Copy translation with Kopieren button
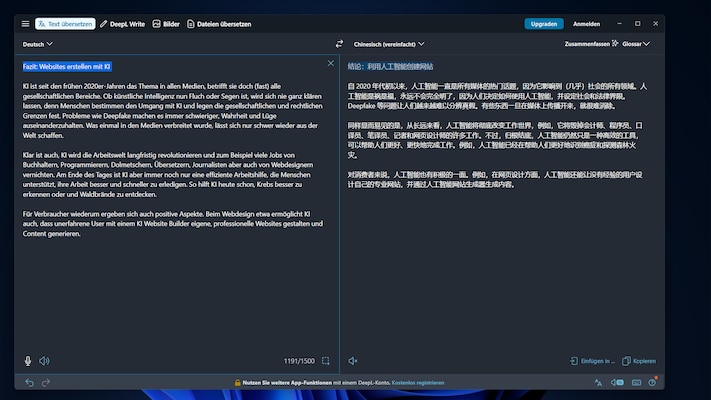711x400 pixels. (639, 361)
